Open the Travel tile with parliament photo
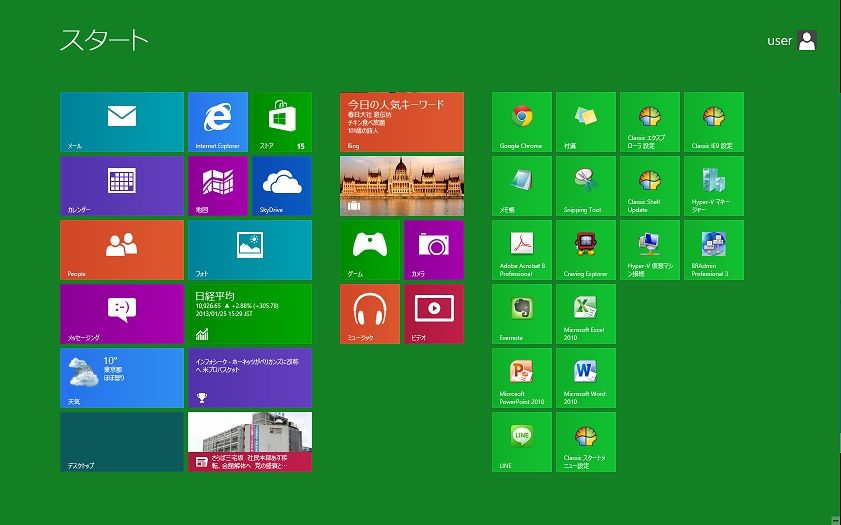 click(x=402, y=186)
